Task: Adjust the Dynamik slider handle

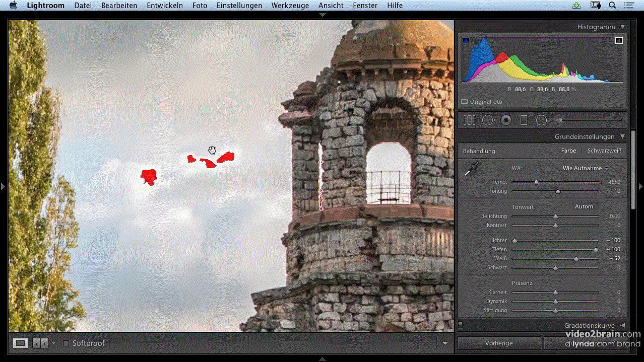Action: tap(555, 302)
